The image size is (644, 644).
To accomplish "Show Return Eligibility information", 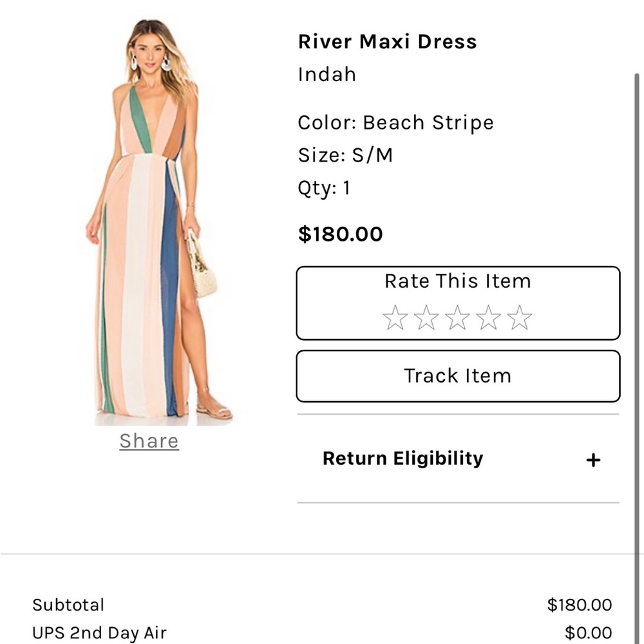I will [402, 459].
